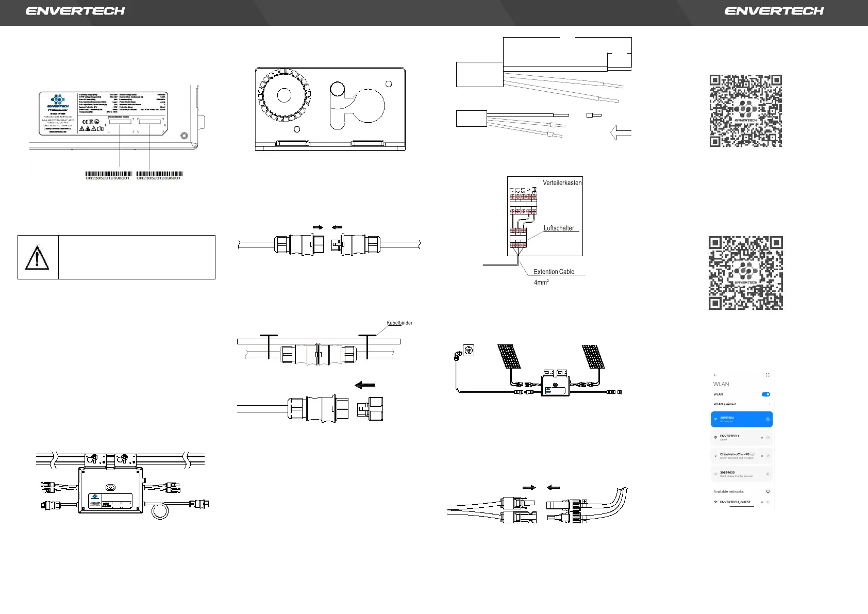
Task: Select the connected network 30199104
Action: click(742, 419)
